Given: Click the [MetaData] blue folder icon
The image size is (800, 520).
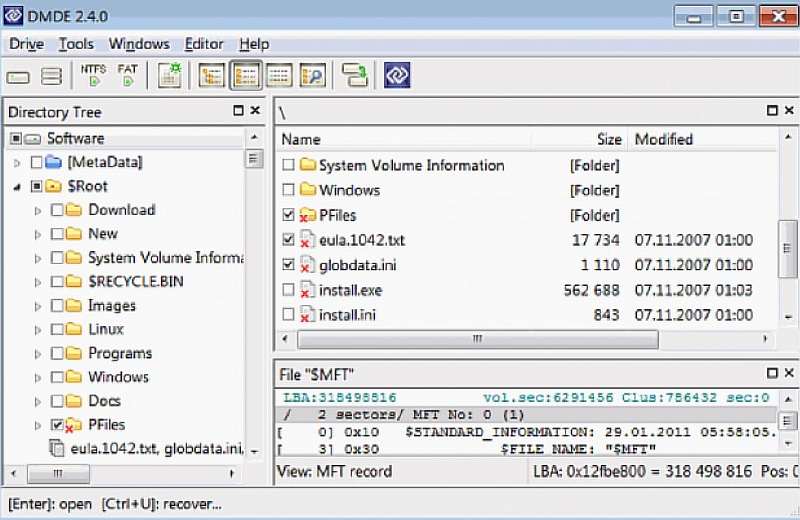Looking at the screenshot, I should coord(54,162).
